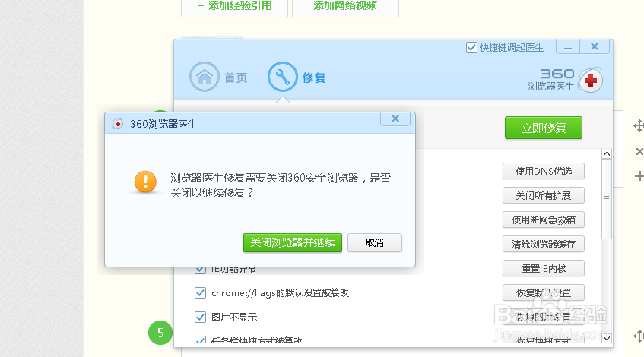Click the X delete icon on right edge
This screenshot has height=357, width=644.
(639, 152)
